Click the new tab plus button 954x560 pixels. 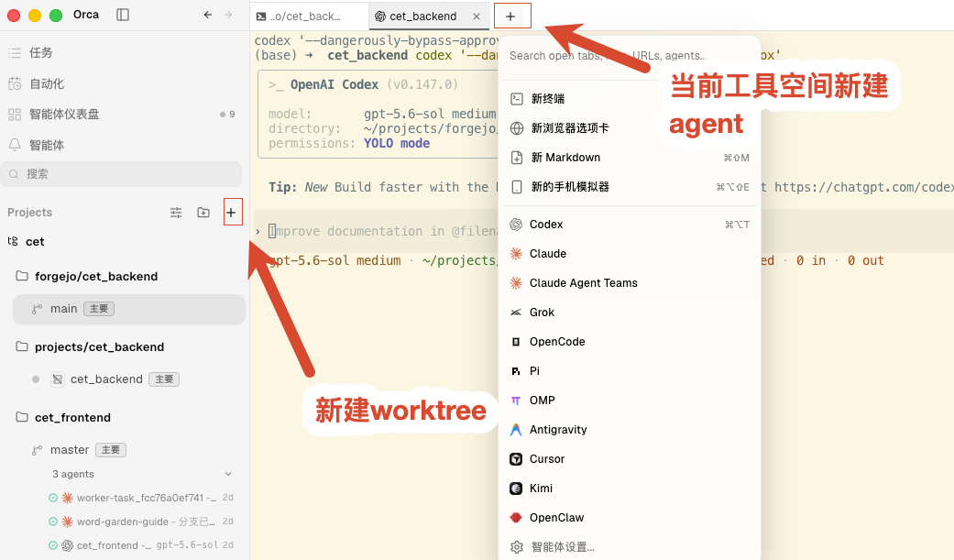[x=511, y=16]
